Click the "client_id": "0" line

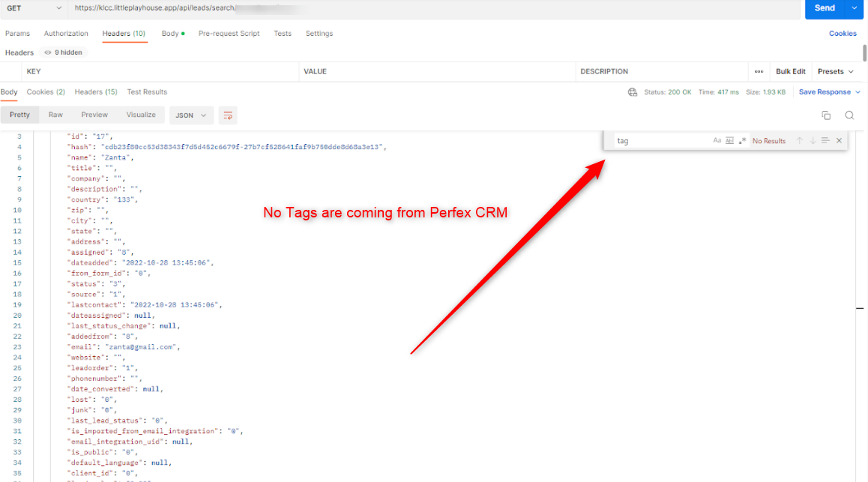point(103,473)
